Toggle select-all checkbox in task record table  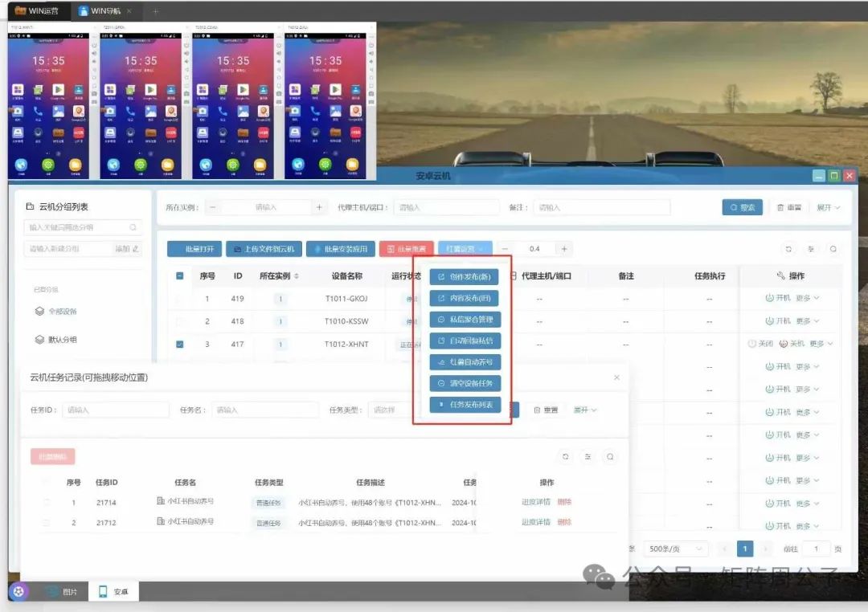47,482
